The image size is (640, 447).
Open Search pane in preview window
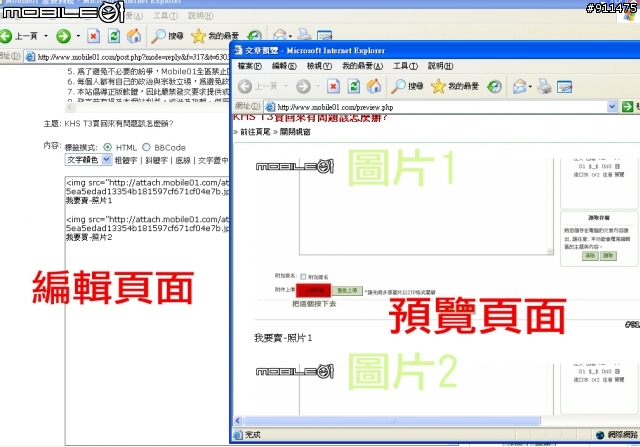(x=398, y=86)
